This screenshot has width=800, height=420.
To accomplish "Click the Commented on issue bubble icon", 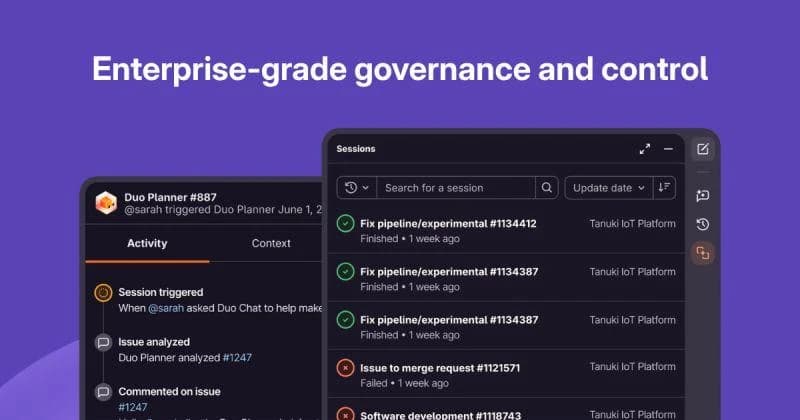I will (103, 392).
